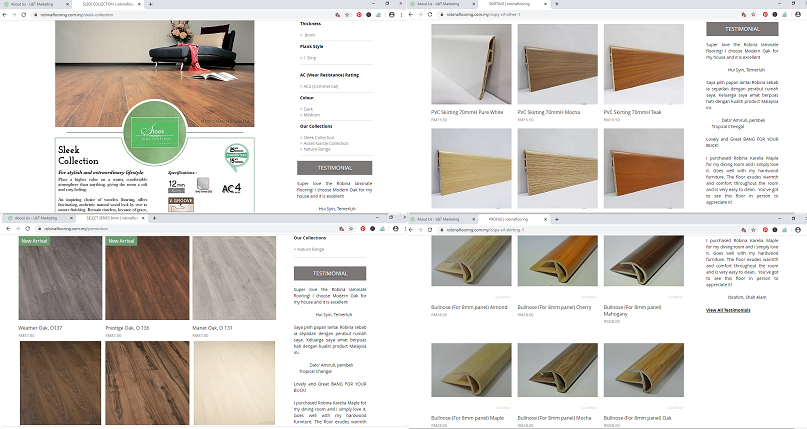
Task: Open the Bullnose Almond product image
Action: [471, 261]
